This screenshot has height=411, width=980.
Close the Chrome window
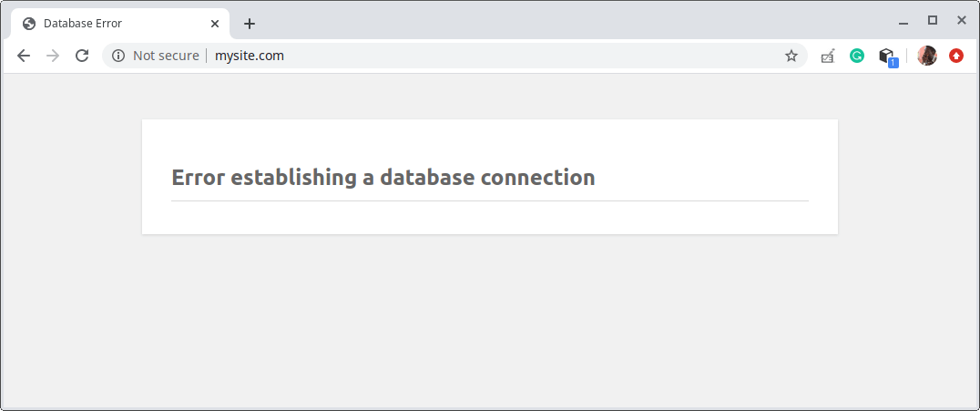point(961,20)
